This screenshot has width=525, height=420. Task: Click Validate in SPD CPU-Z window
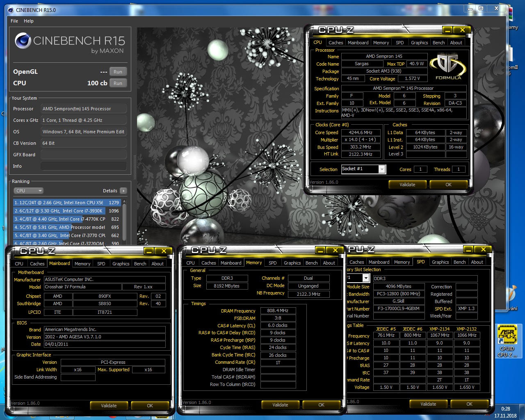428,404
